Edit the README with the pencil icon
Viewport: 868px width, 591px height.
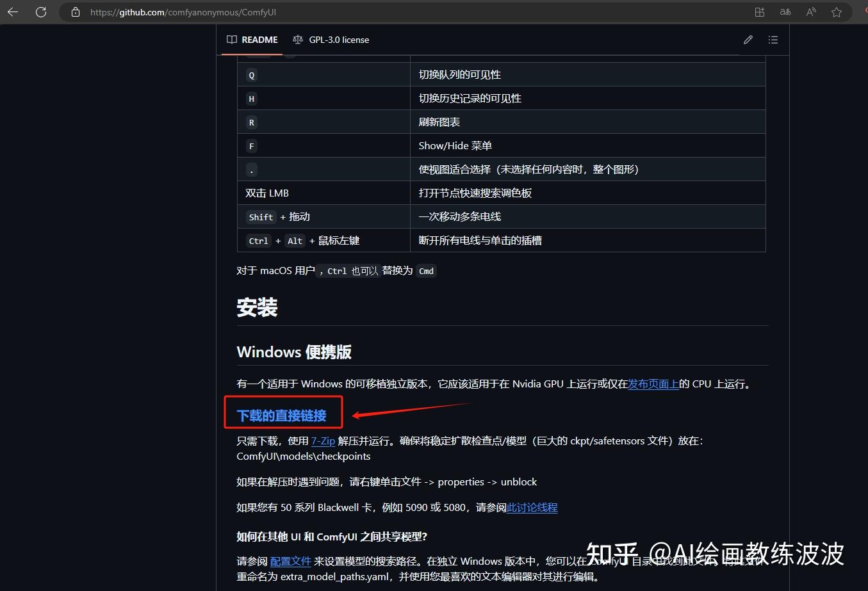pyautogui.click(x=748, y=39)
